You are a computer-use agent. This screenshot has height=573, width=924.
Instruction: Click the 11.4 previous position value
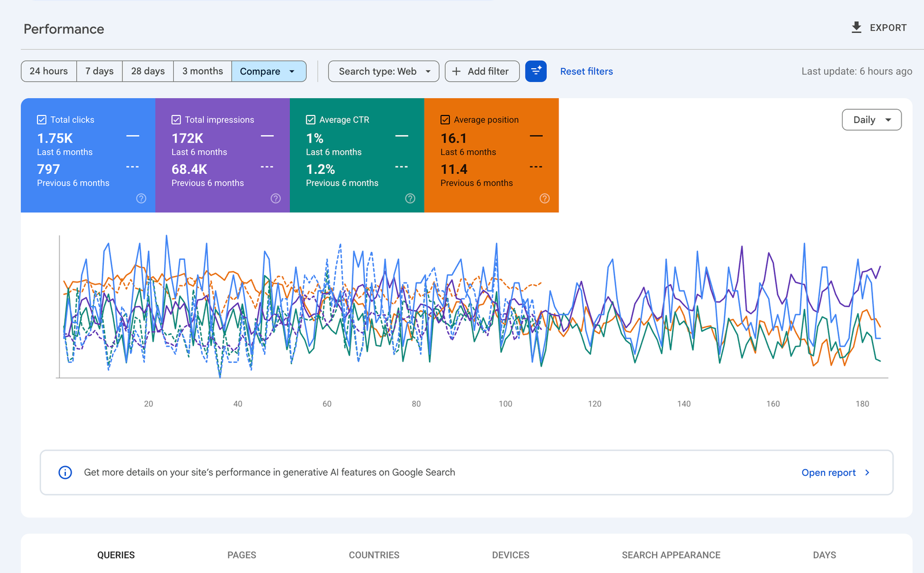click(454, 169)
